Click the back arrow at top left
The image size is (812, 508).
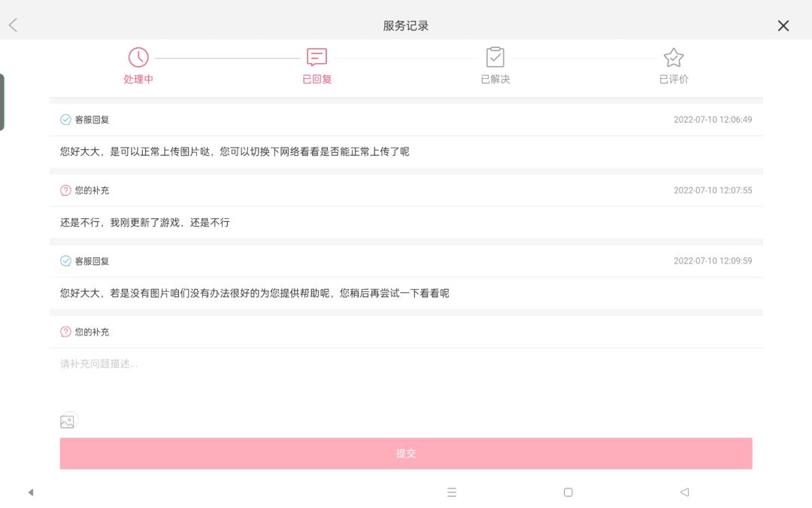(x=13, y=26)
